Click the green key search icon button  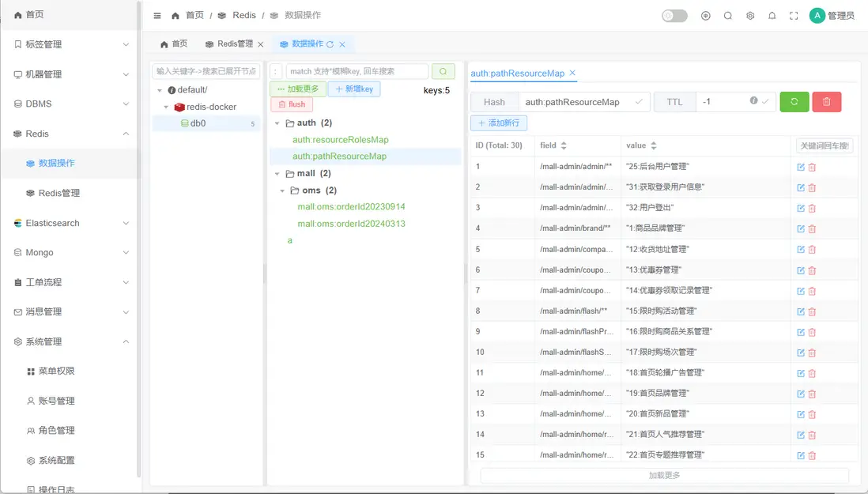(443, 71)
